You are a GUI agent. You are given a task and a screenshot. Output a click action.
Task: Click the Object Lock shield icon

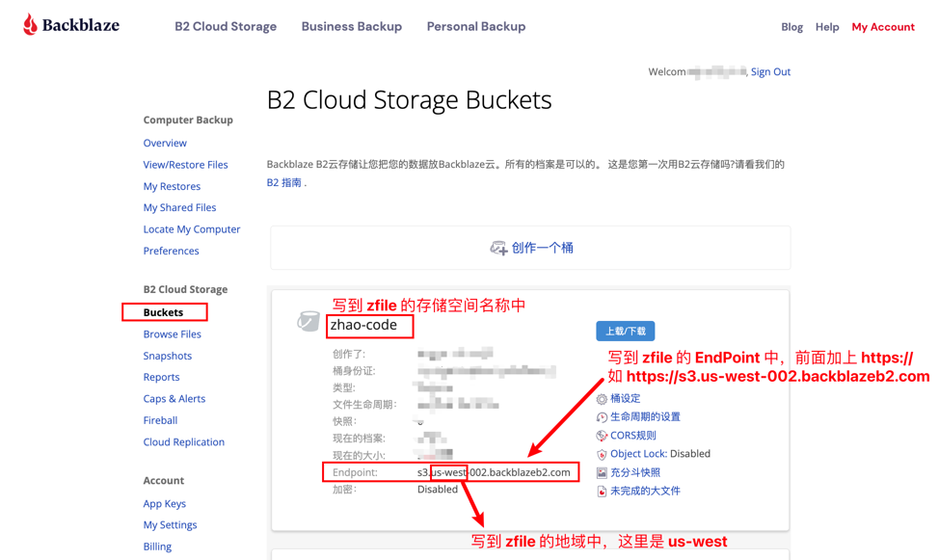602,454
